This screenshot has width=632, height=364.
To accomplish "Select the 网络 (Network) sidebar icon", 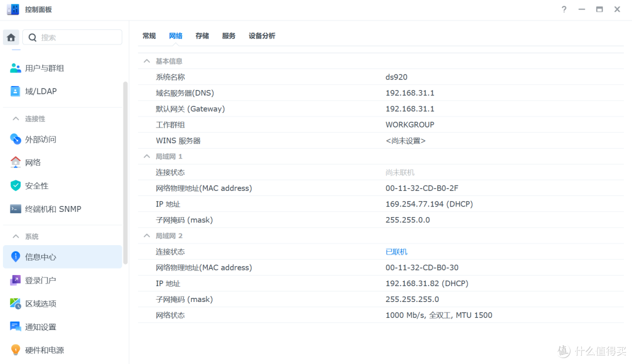I will pyautogui.click(x=15, y=162).
